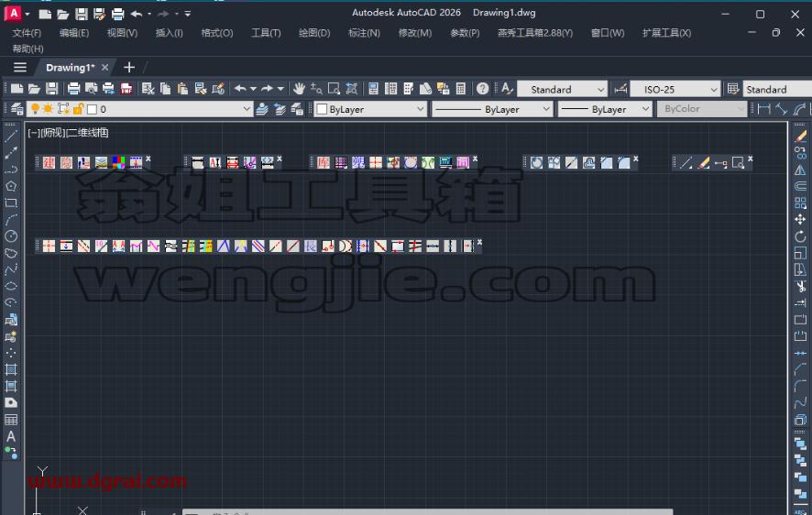The width and height of the screenshot is (812, 515).
Task: Click the disabled ByColor plot style box
Action: pos(702,109)
